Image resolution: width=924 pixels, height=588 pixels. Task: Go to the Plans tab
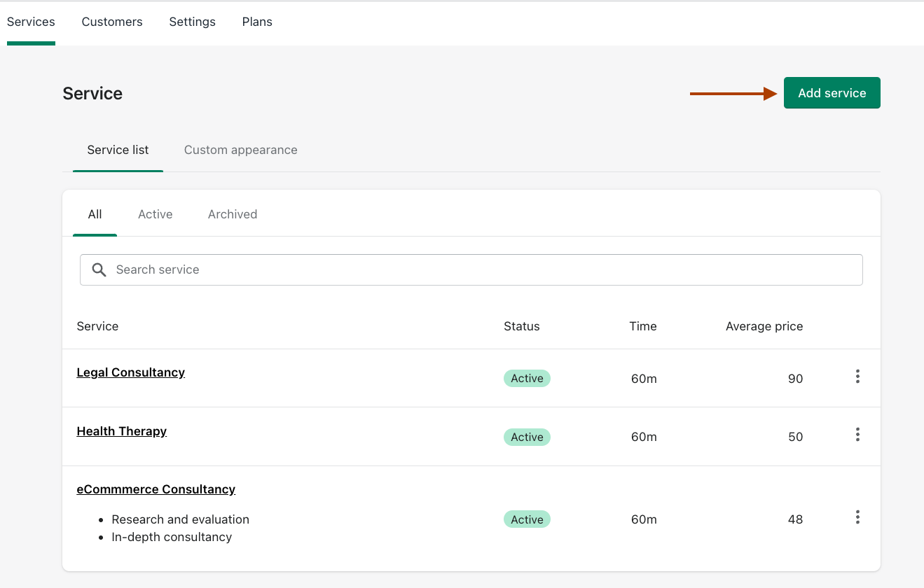tap(257, 22)
